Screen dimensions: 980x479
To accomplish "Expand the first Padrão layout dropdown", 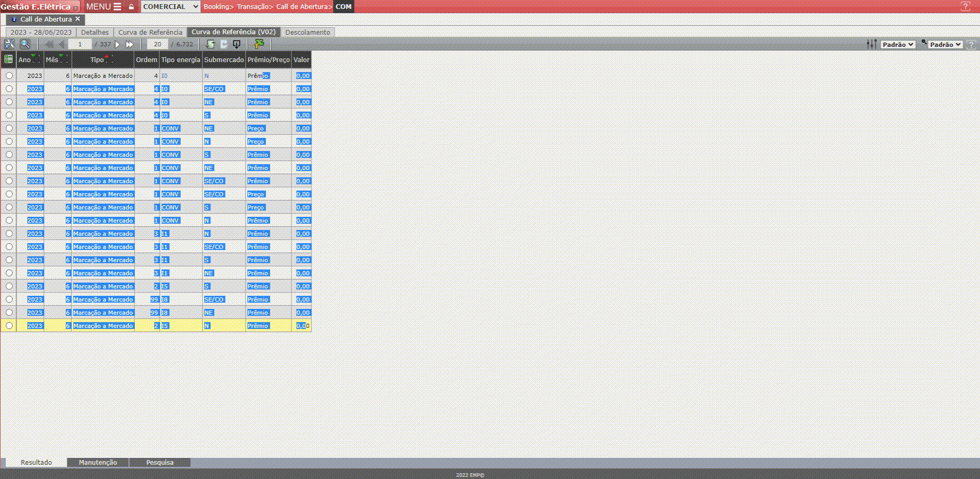I will pos(898,45).
